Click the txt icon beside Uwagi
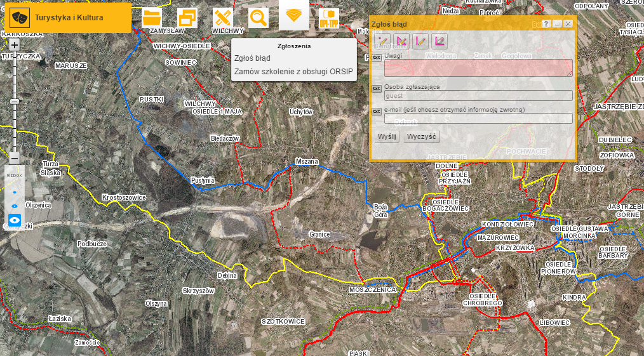 click(377, 57)
